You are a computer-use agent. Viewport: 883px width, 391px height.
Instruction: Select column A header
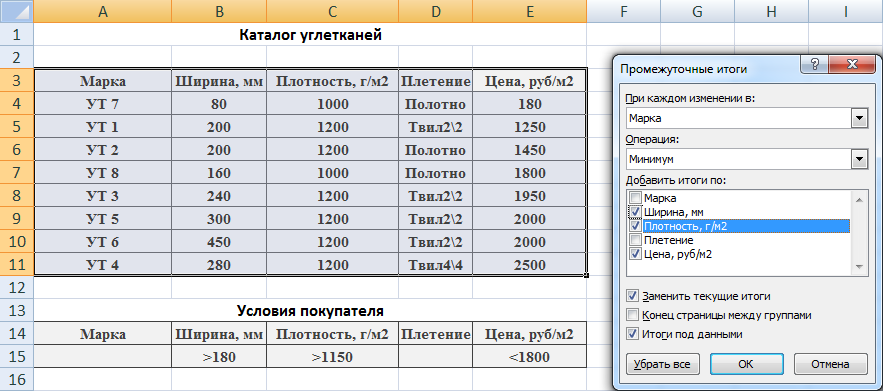pyautogui.click(x=102, y=11)
